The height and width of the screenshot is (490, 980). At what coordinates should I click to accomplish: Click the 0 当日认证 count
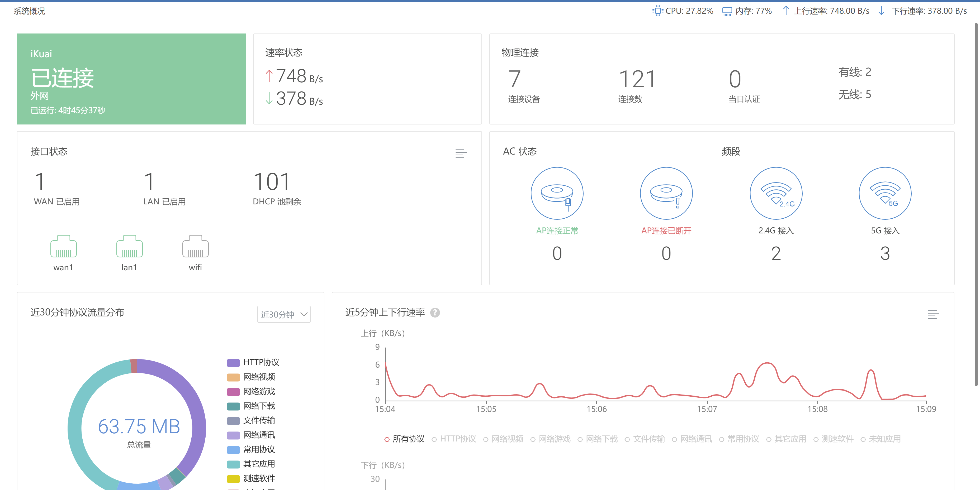735,79
